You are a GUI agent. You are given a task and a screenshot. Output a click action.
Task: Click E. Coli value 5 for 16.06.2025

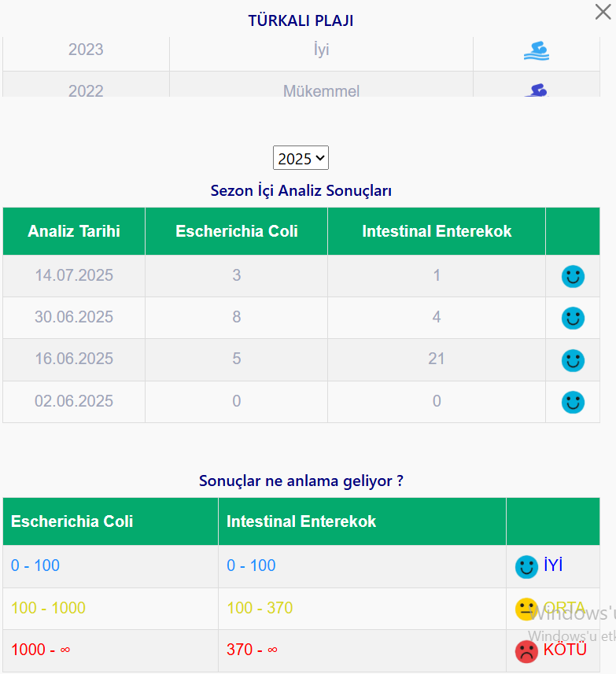click(237, 359)
